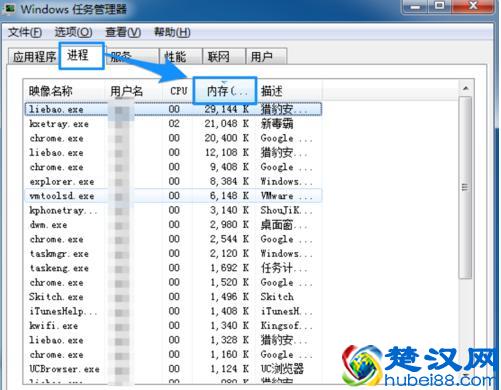The width and height of the screenshot is (501, 390).
Task: Sort by 描述 column header
Action: point(290,91)
